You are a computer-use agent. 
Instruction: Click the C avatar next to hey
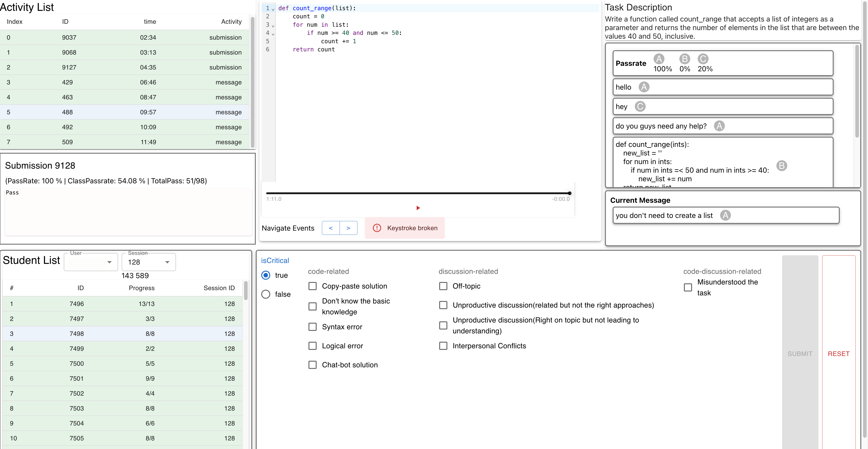[x=640, y=107]
